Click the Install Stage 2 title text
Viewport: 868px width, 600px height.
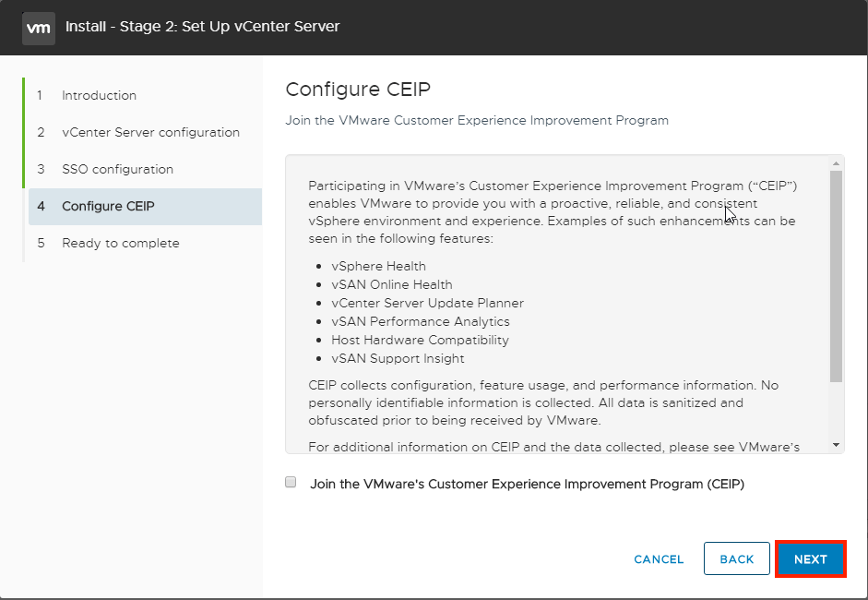click(203, 27)
